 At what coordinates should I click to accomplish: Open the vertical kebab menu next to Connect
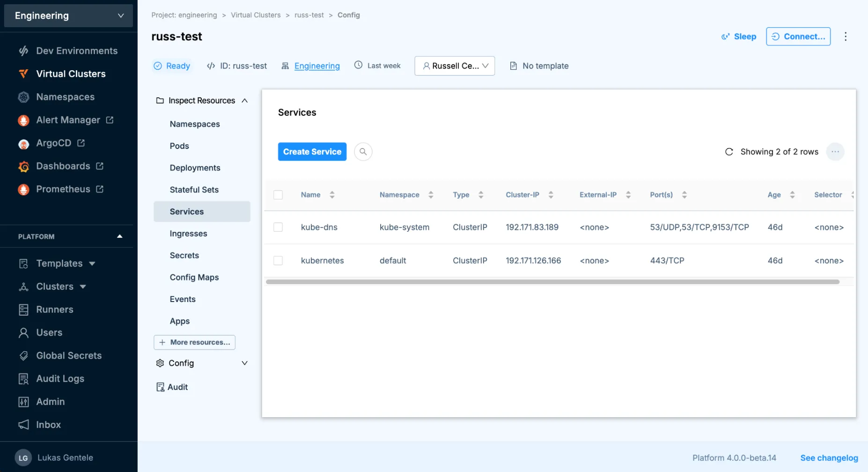point(845,37)
